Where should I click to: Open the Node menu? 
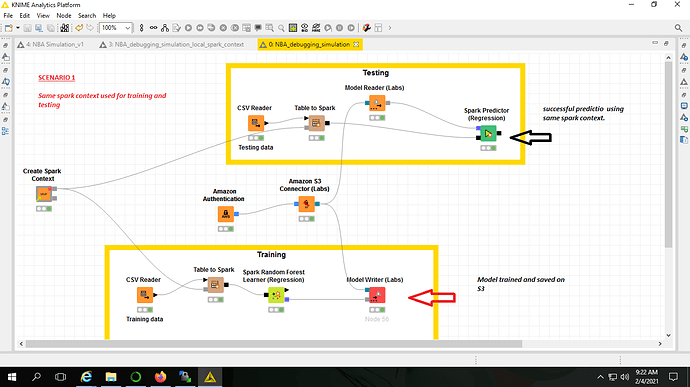pyautogui.click(x=63, y=15)
